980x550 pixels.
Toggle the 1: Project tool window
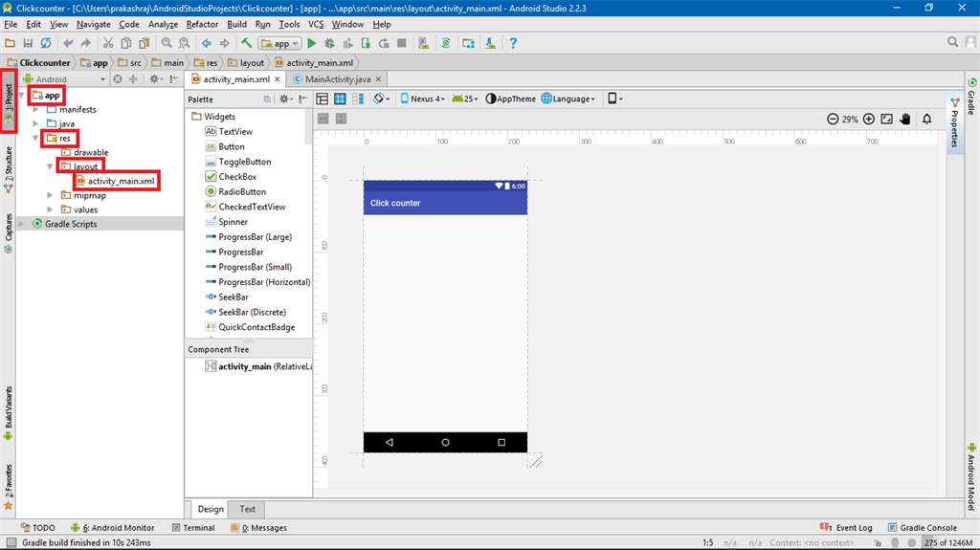(x=9, y=102)
